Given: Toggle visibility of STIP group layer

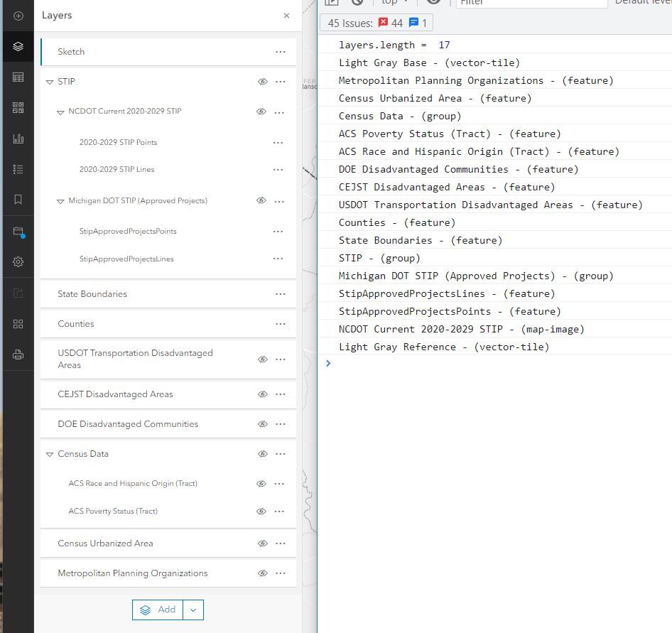Looking at the screenshot, I should pos(263,82).
